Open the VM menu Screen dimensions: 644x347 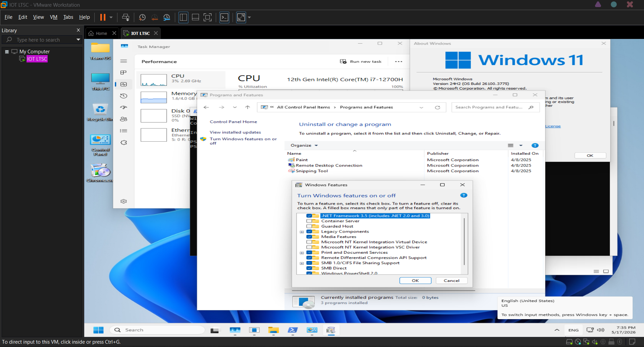(x=54, y=17)
